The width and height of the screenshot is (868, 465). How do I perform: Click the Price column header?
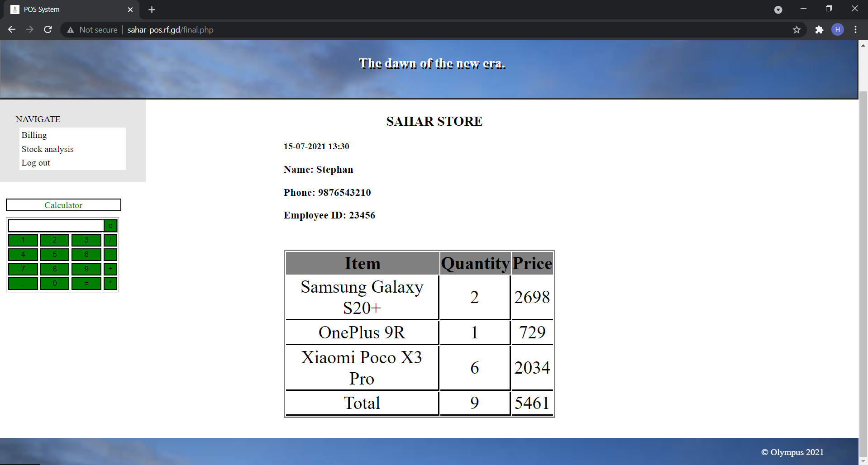coord(532,263)
